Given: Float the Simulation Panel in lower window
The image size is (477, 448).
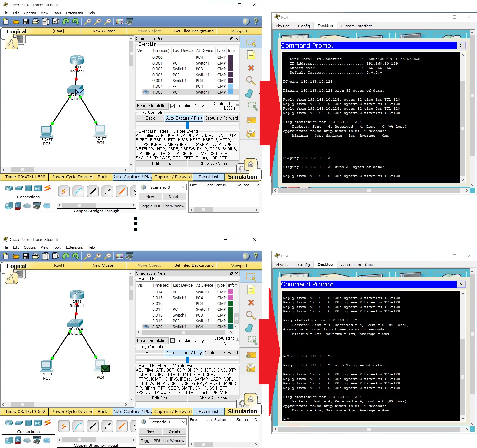Looking at the screenshot, I should tap(231, 273).
